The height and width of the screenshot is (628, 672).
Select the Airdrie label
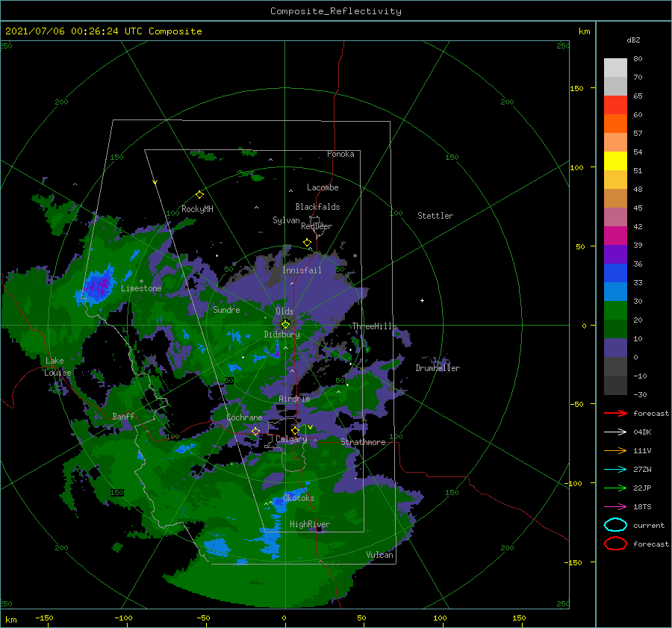294,399
